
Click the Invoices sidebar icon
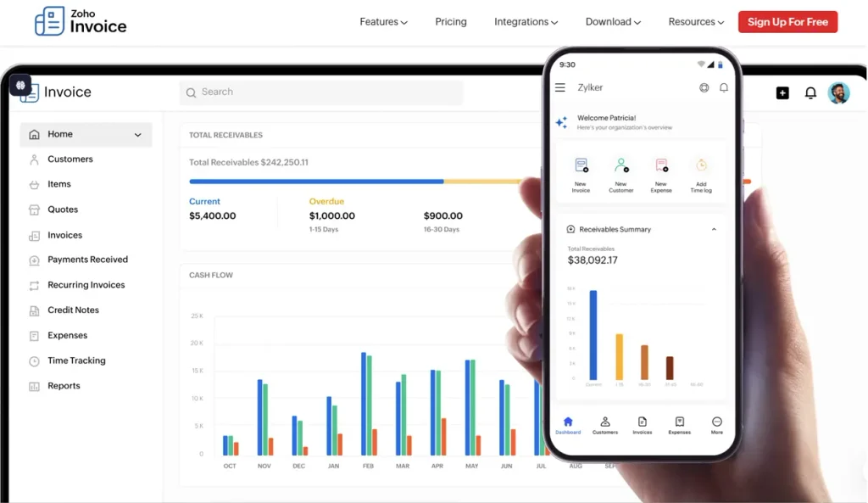(x=34, y=236)
